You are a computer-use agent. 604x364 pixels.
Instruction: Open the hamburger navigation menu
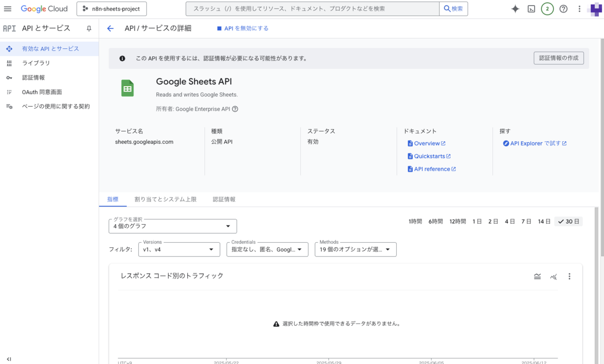[x=8, y=9]
